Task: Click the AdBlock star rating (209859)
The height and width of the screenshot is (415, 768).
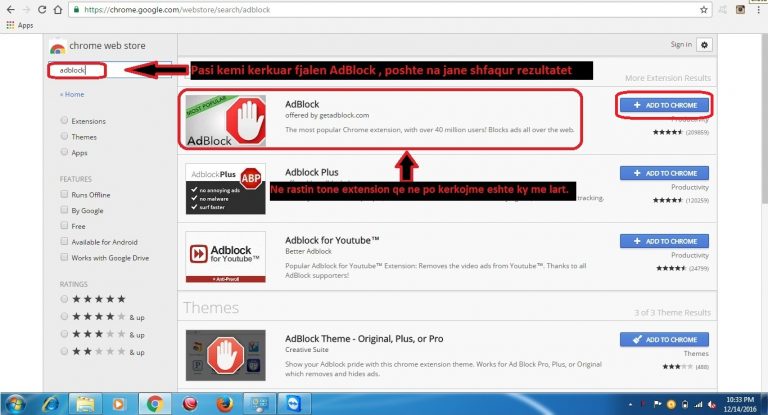Action: [x=680, y=132]
